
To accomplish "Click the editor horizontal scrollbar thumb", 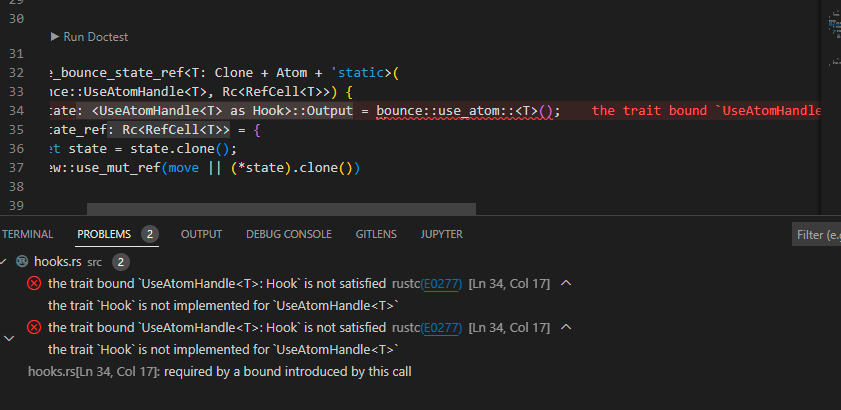I will pos(281,209).
